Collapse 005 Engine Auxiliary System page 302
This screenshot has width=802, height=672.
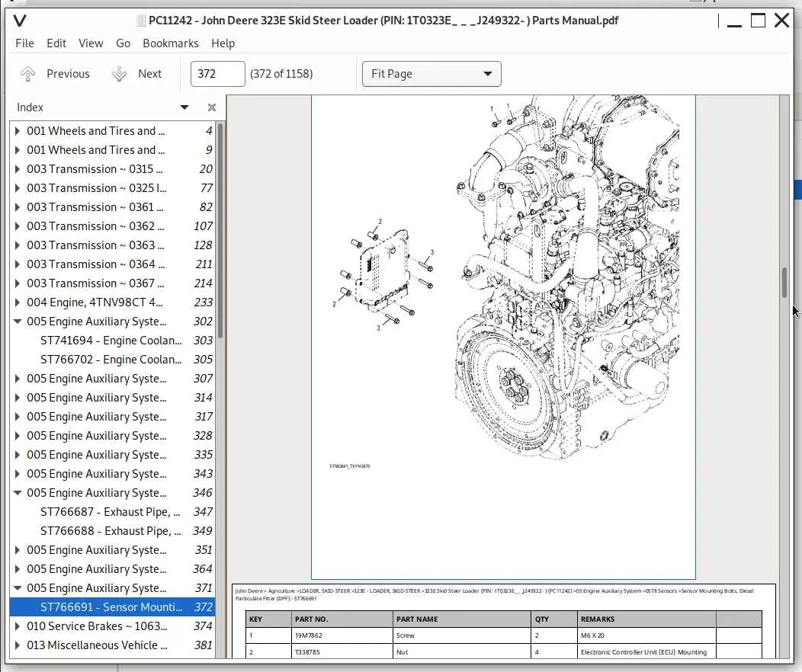click(x=18, y=322)
